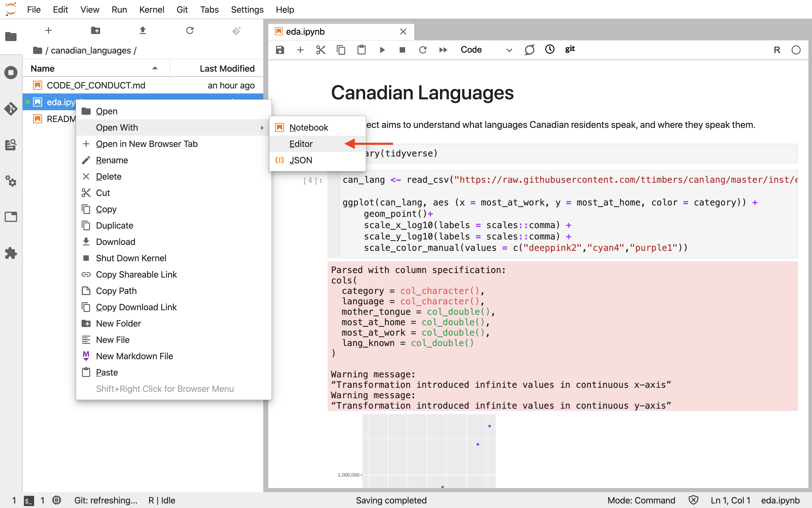The image size is (812, 508).
Task: Select Download in context menu
Action: 174,242
